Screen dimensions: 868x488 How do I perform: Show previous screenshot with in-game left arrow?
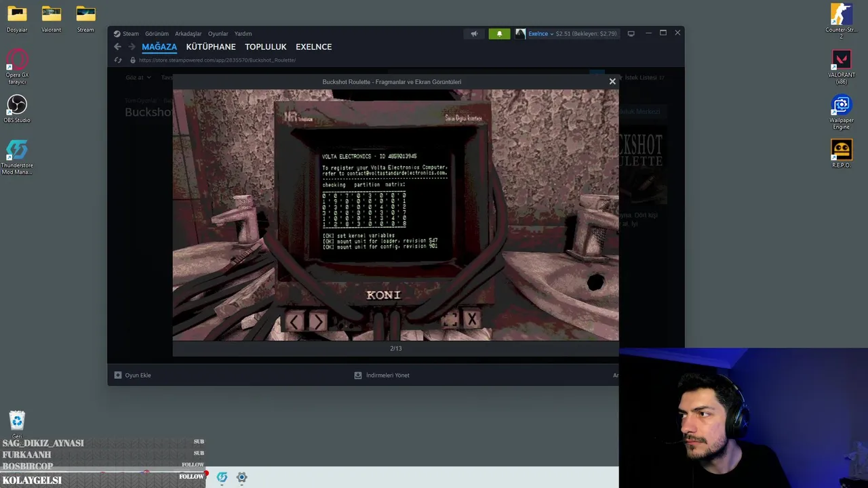[x=294, y=322]
